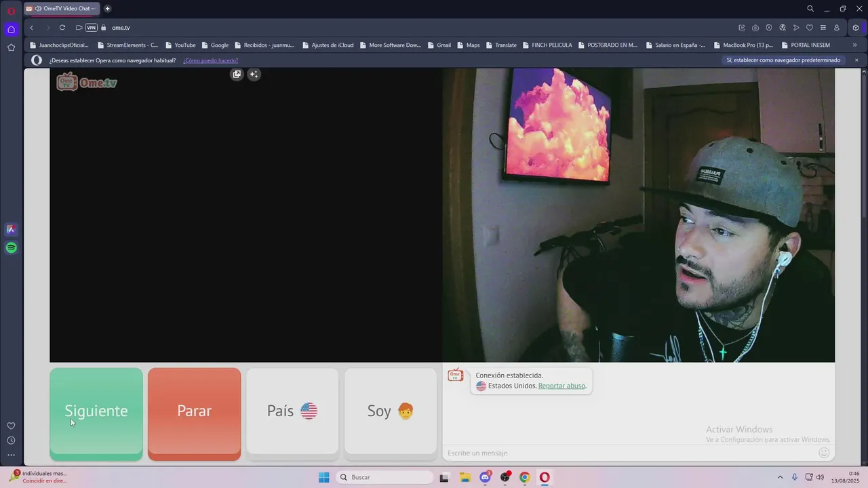The width and height of the screenshot is (868, 488).
Task: Open the Gmail bookmark
Action: pyautogui.click(x=439, y=45)
